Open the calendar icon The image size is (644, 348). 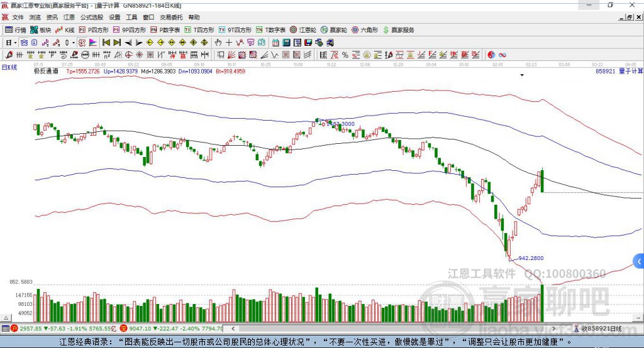[275, 42]
